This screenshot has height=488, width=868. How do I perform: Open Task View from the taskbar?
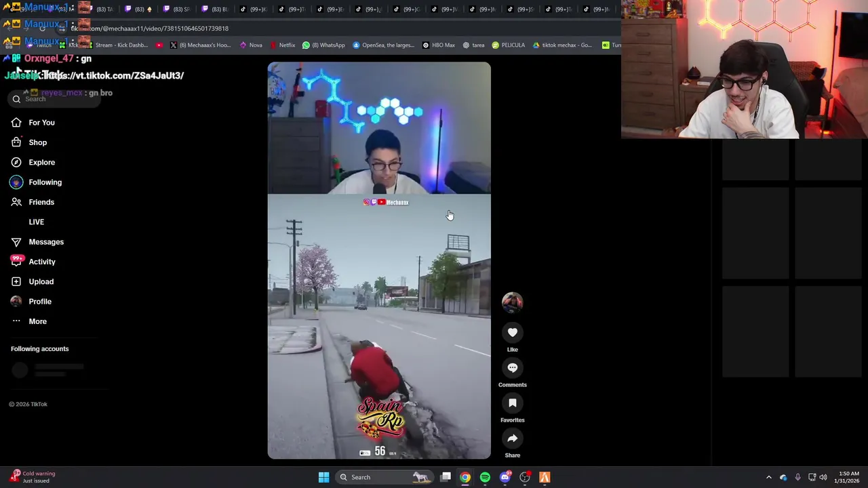click(x=446, y=477)
